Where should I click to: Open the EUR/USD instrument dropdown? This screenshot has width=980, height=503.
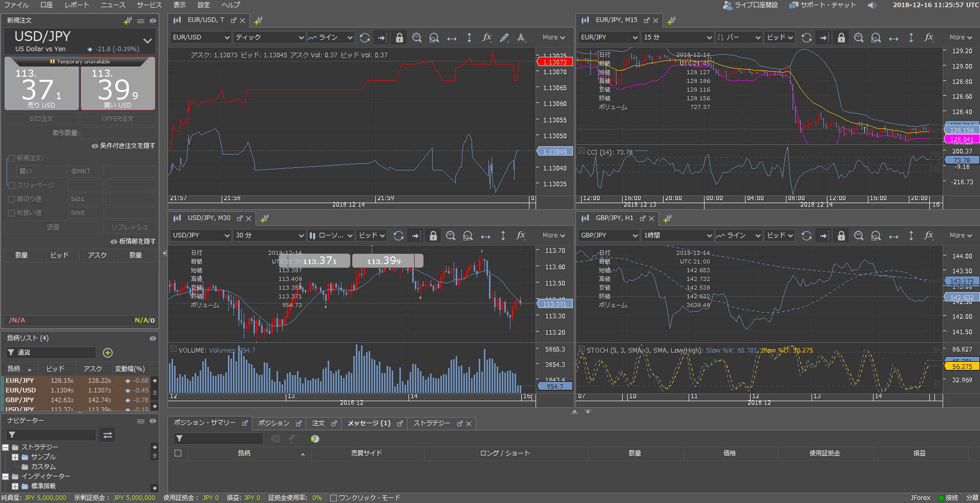pyautogui.click(x=201, y=37)
